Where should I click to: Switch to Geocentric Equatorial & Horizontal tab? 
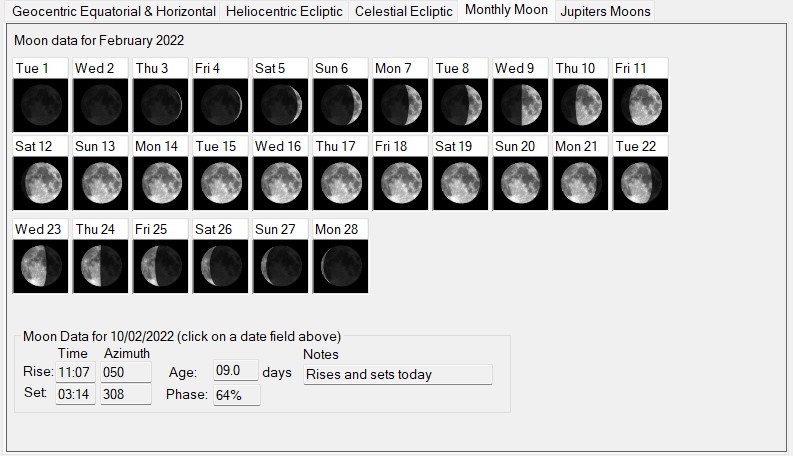pyautogui.click(x=113, y=12)
